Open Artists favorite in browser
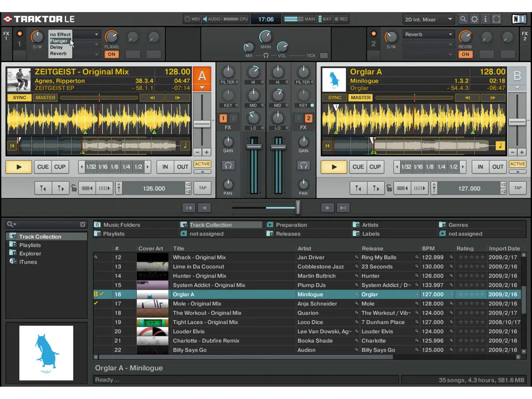This screenshot has height=399, width=532. pos(370,225)
